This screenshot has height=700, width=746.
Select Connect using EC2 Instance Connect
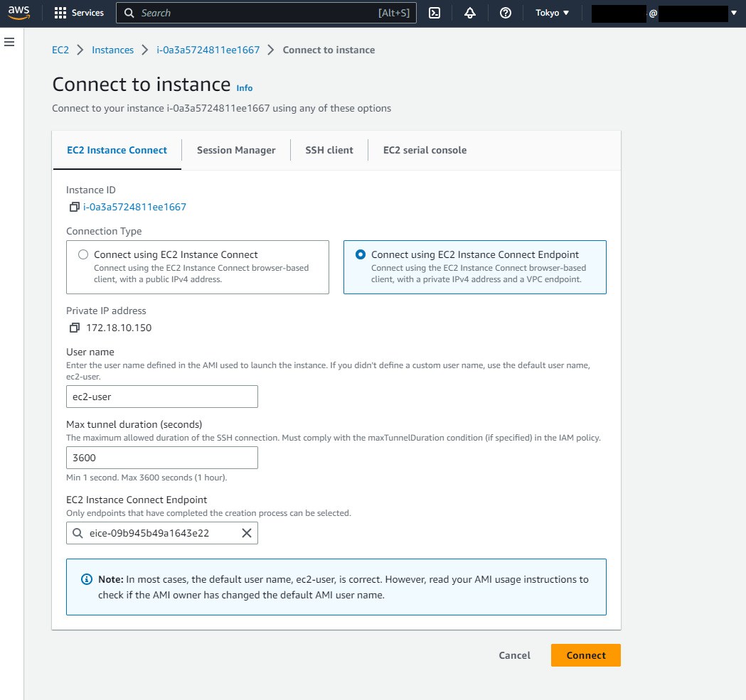click(x=83, y=254)
